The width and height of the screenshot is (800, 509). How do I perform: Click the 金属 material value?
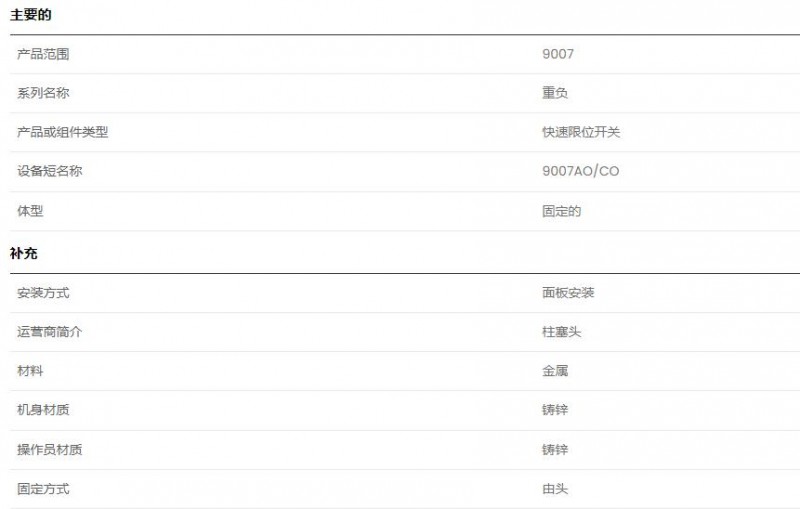point(555,371)
